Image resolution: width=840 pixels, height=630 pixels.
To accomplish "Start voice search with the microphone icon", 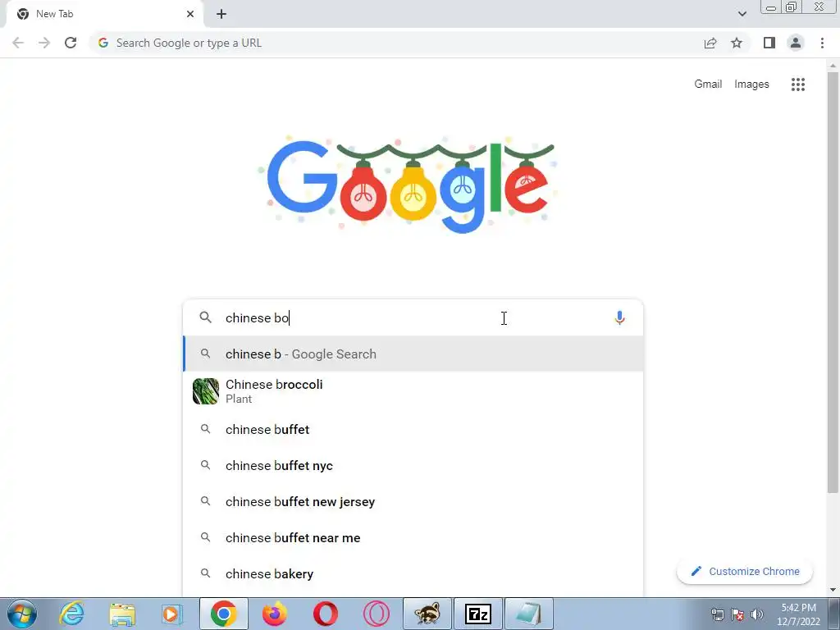I will tap(619, 317).
